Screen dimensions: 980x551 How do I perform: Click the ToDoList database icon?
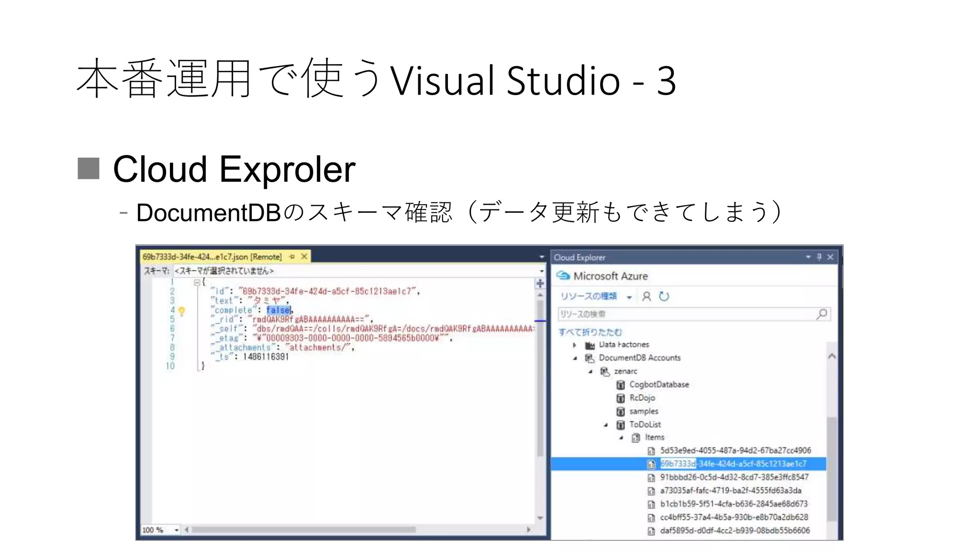(621, 425)
